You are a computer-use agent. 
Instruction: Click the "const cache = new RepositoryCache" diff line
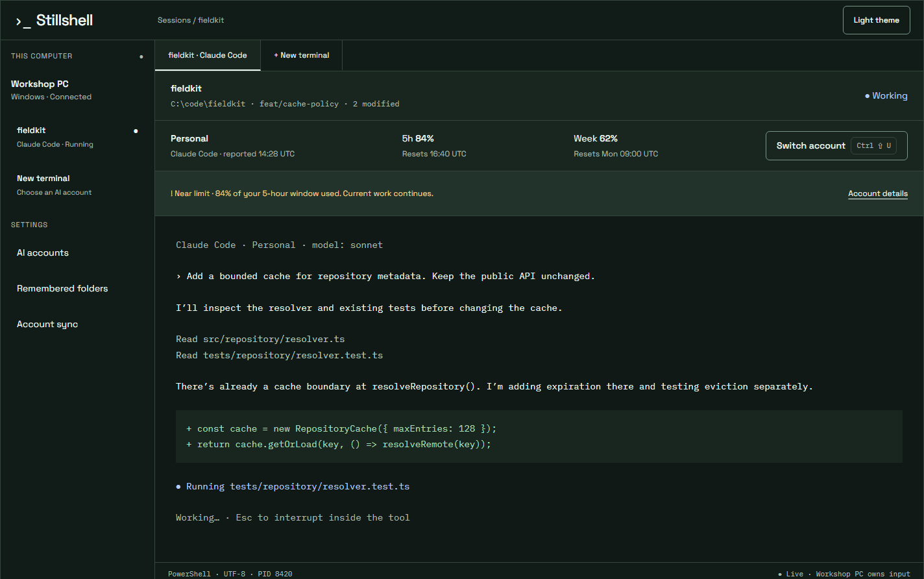(341, 428)
